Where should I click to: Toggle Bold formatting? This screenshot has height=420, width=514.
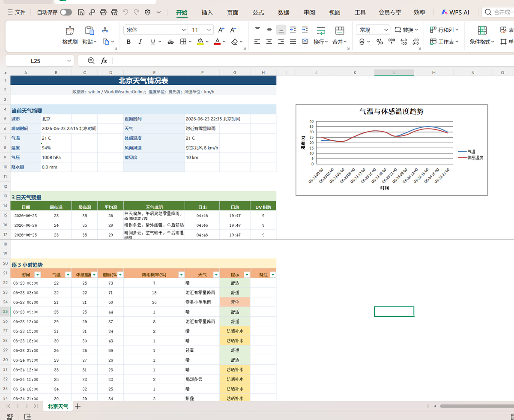(x=128, y=42)
